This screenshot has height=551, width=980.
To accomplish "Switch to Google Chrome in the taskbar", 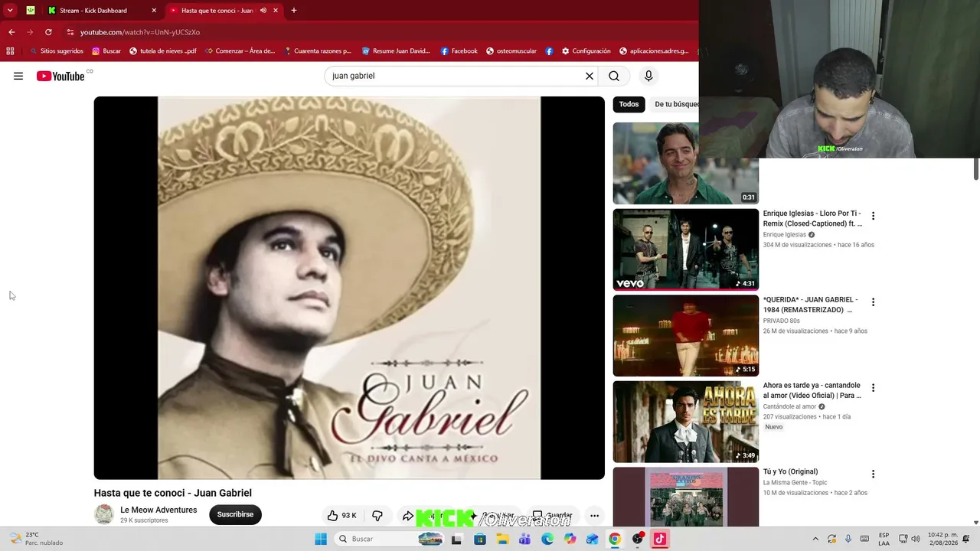I will point(615,539).
